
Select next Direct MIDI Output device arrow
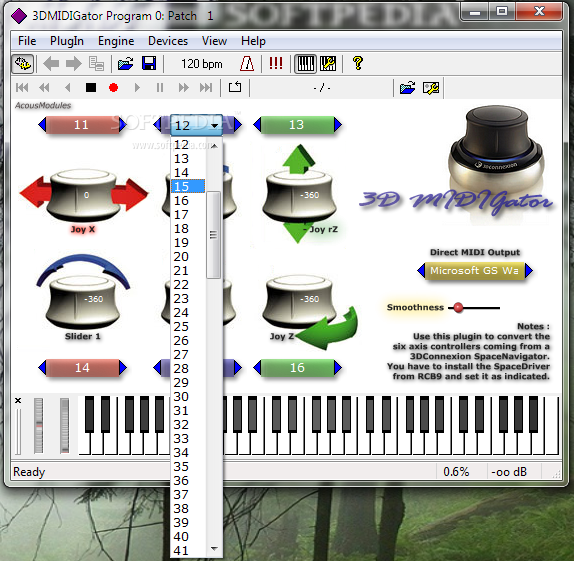pyautogui.click(x=529, y=271)
